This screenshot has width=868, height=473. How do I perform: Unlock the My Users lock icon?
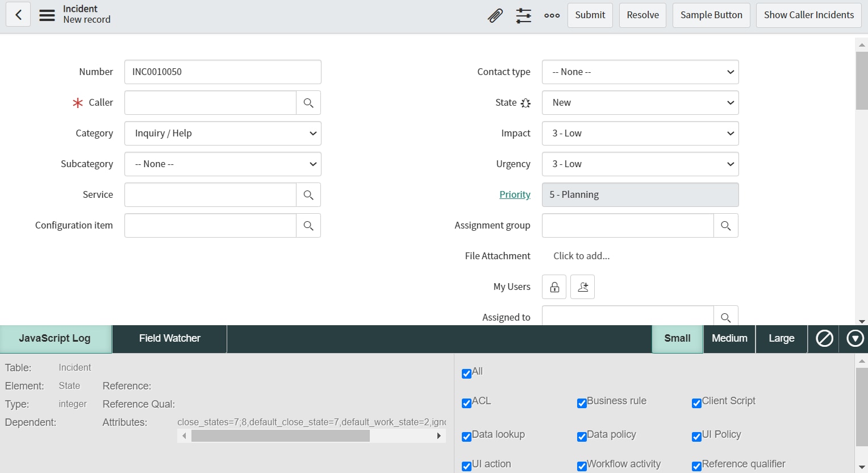point(554,287)
